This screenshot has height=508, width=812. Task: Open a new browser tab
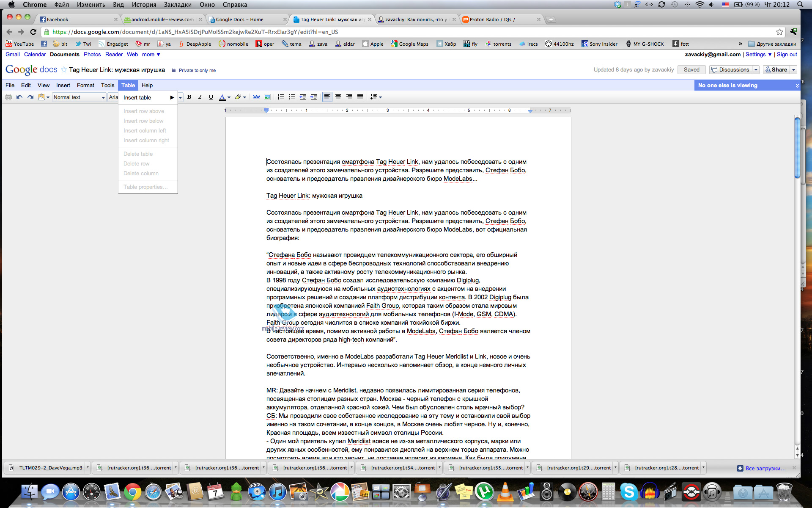tap(551, 19)
